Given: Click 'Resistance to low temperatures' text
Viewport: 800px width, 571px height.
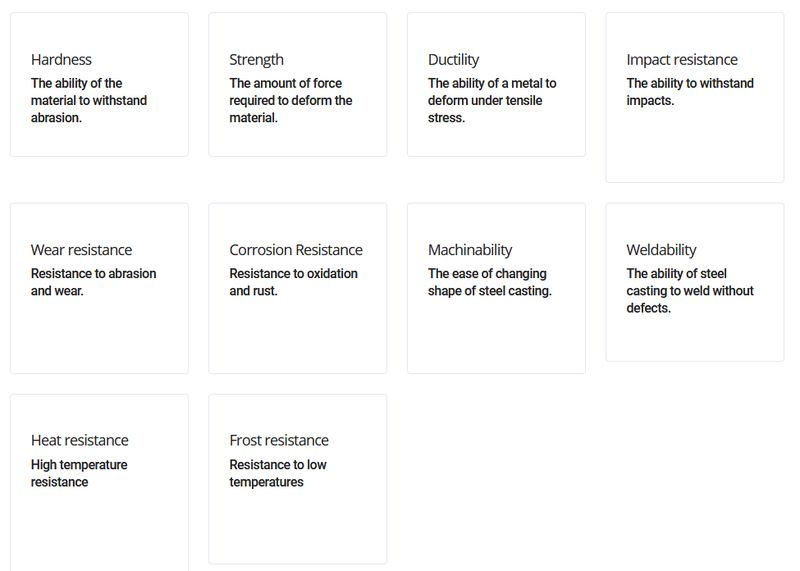Looking at the screenshot, I should pyautogui.click(x=278, y=473).
